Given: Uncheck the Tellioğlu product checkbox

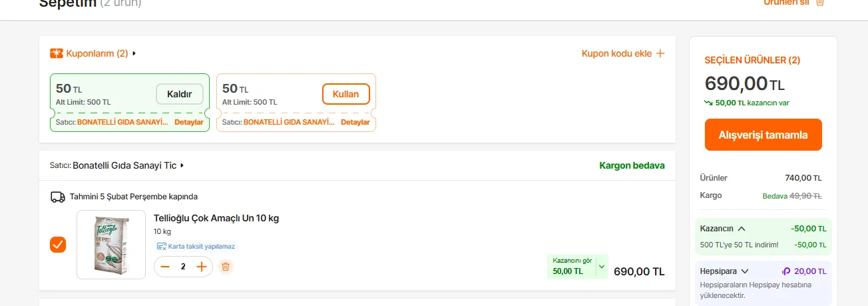Looking at the screenshot, I should tap(58, 245).
